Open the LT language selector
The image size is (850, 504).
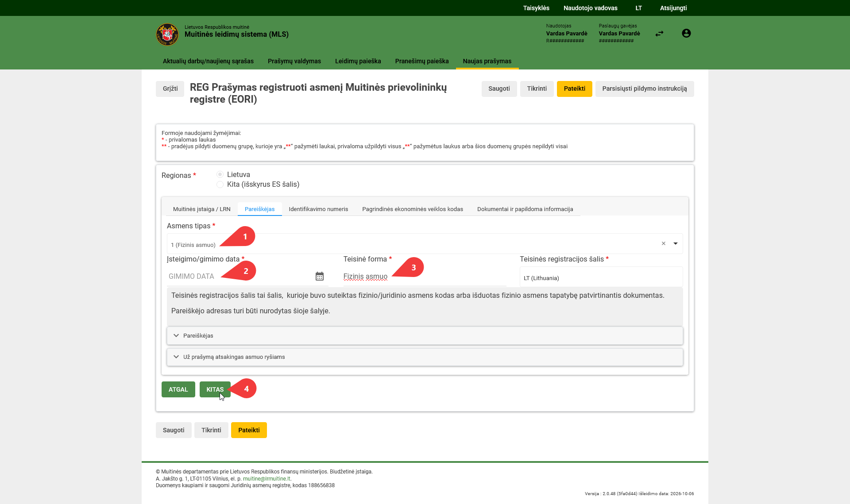pos(638,8)
